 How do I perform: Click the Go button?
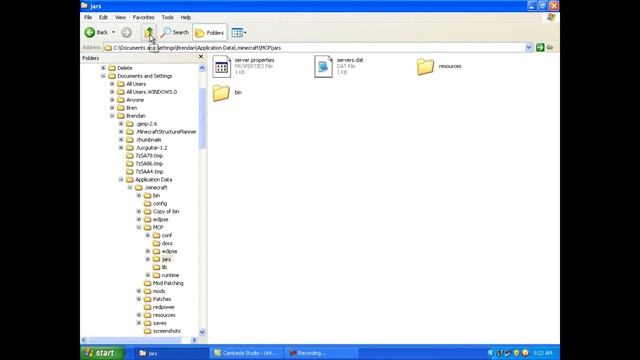coord(544,47)
